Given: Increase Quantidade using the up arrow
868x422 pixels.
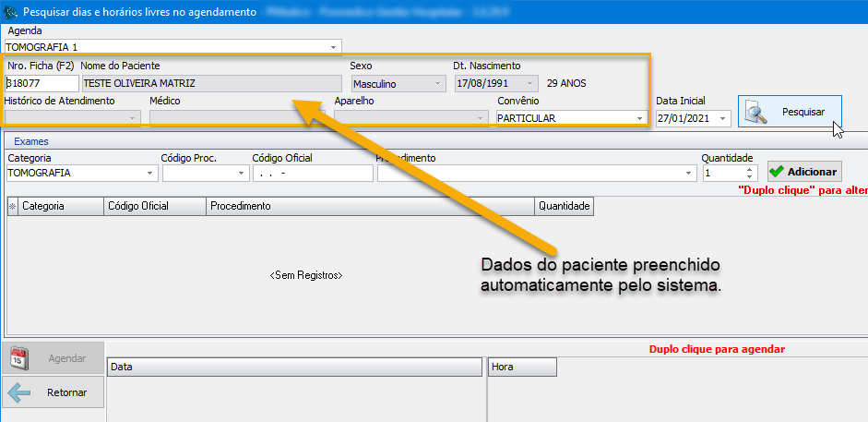Looking at the screenshot, I should (749, 168).
